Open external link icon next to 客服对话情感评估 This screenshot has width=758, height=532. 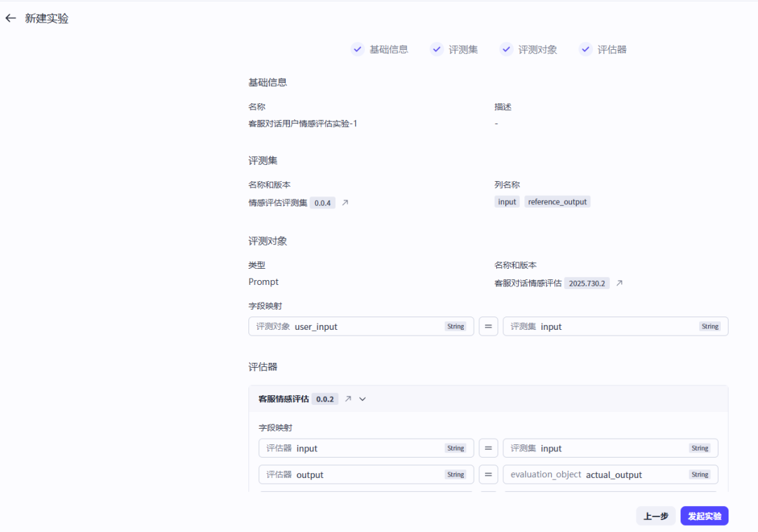[x=619, y=284]
